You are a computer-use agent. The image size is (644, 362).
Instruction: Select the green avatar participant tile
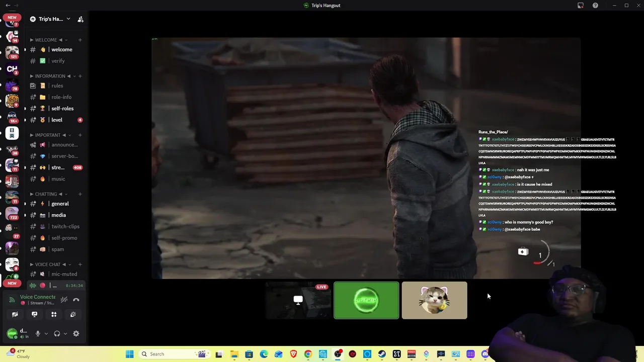click(x=366, y=300)
